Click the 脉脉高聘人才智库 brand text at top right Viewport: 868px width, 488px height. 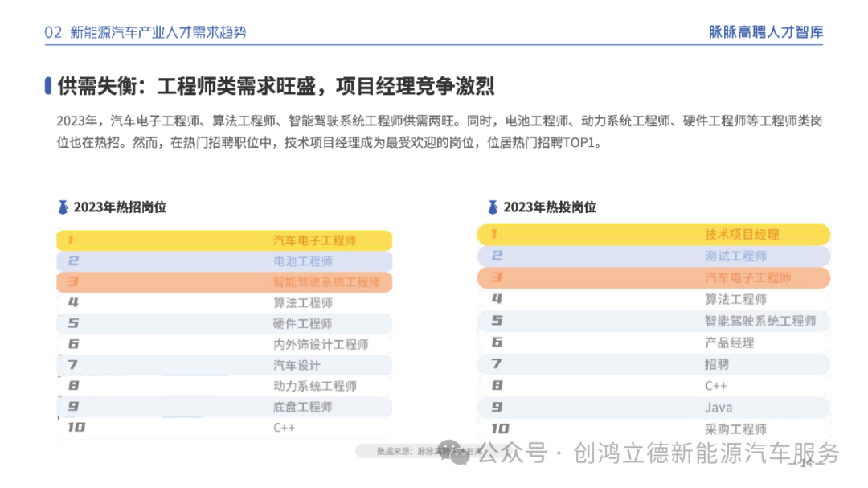(766, 32)
